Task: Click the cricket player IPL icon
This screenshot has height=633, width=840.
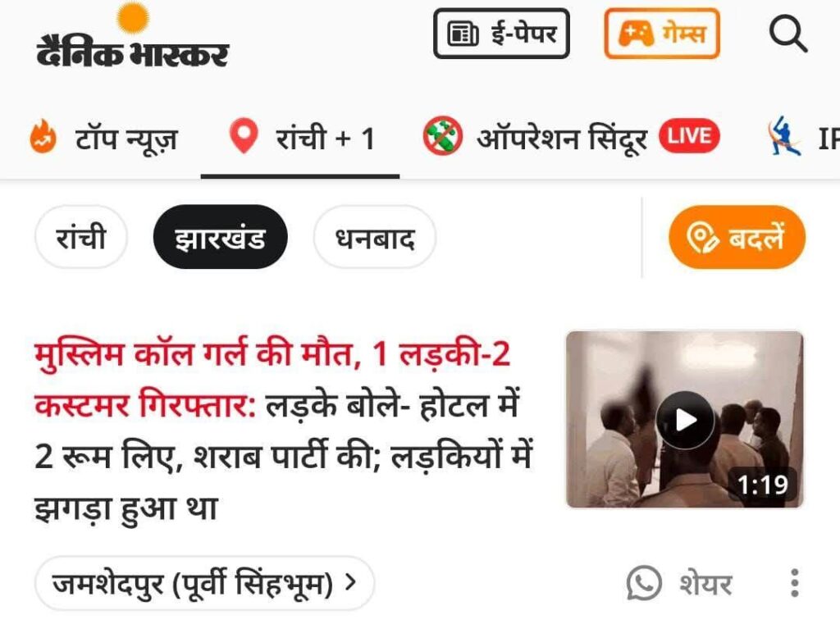Action: (783, 137)
